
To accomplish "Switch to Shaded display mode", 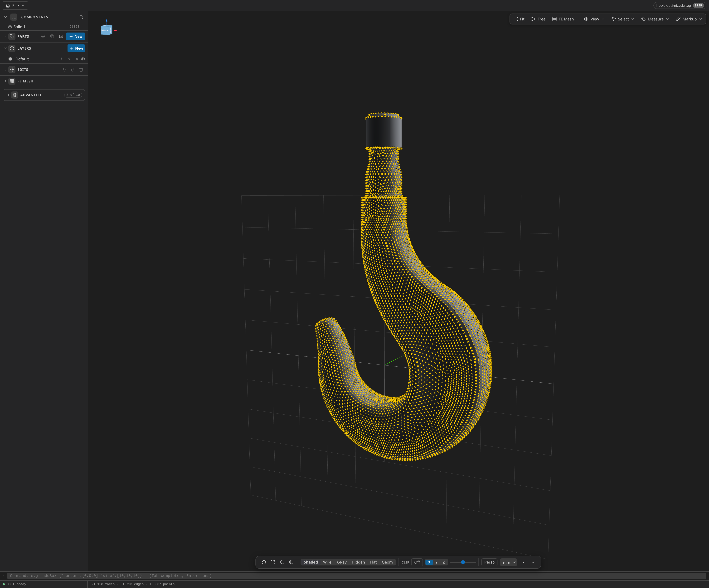I will [311, 562].
